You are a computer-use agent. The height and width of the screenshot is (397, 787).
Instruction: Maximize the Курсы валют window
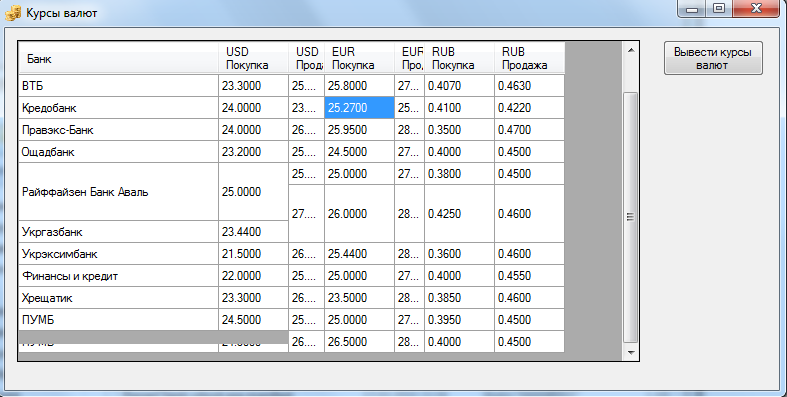pyautogui.click(x=719, y=9)
